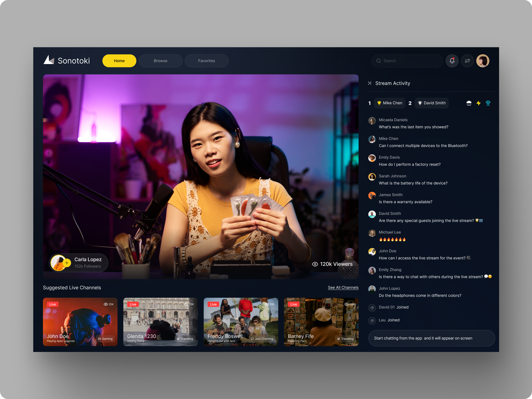Expand leaderboard entry for Mike Chen
532x399 pixels.
click(390, 103)
